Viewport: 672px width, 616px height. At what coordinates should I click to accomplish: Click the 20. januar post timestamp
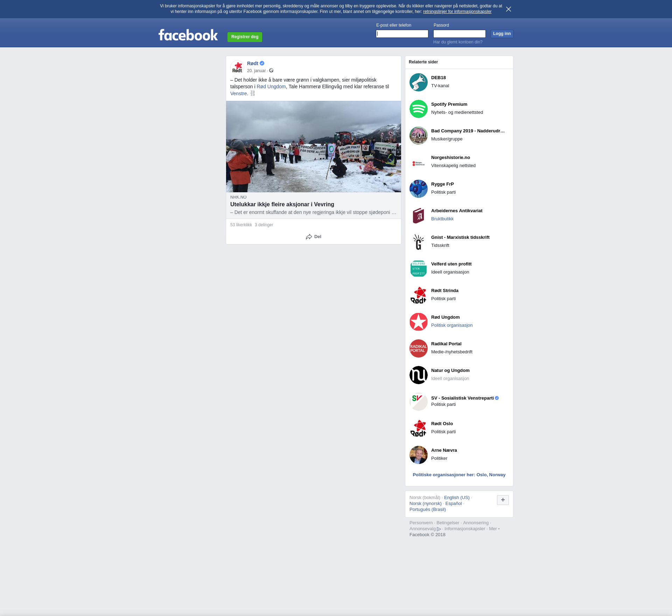tap(257, 71)
